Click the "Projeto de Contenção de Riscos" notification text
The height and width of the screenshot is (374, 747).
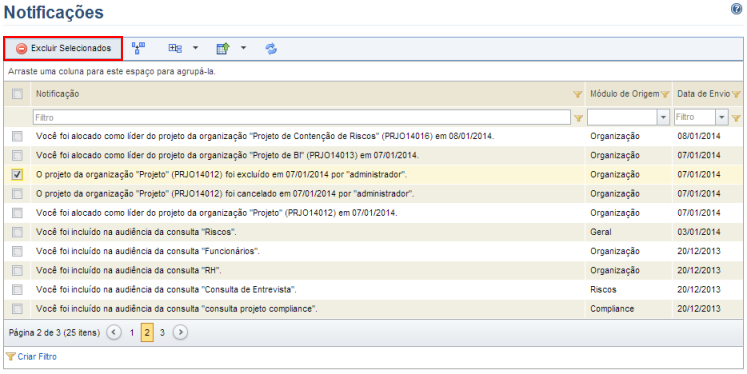click(265, 136)
